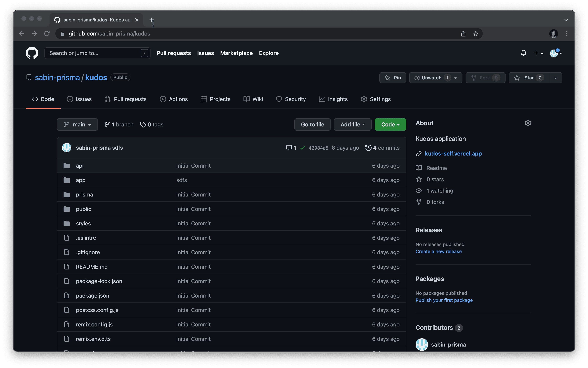Open the notifications bell
The width and height of the screenshot is (588, 368).
523,53
